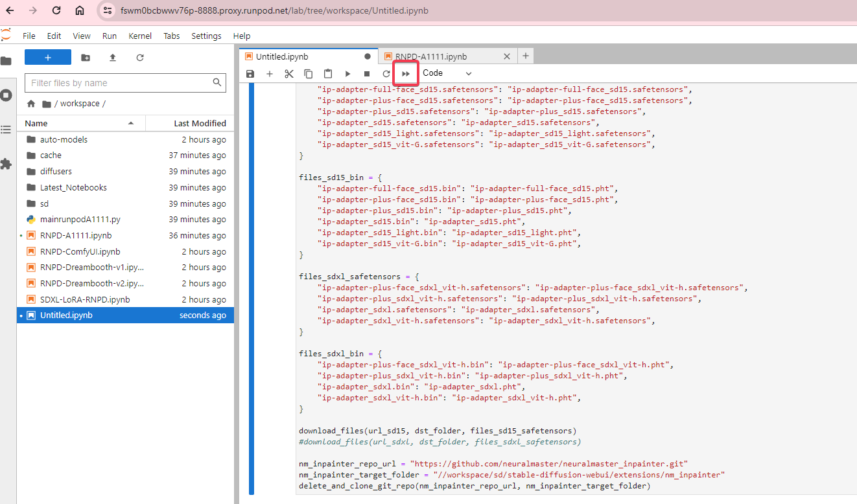Open the Table of Contents sidebar
The height and width of the screenshot is (504, 857).
click(x=6, y=130)
